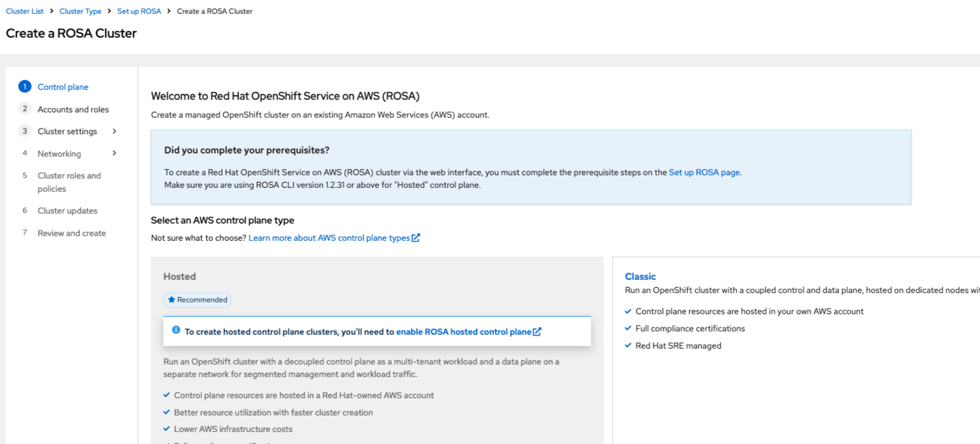
Task: Navigate to Cluster List breadcrumb
Action: pyautogui.click(x=24, y=11)
